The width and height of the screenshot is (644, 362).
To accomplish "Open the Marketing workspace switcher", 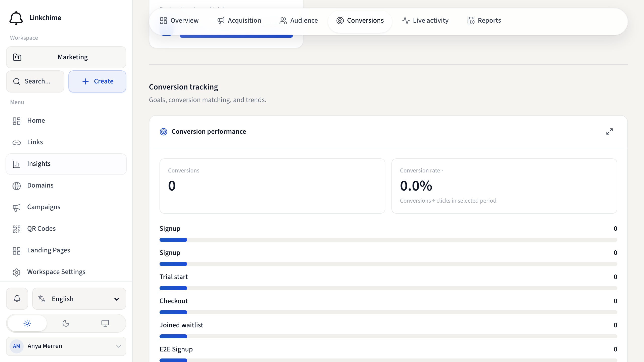I will pyautogui.click(x=66, y=57).
